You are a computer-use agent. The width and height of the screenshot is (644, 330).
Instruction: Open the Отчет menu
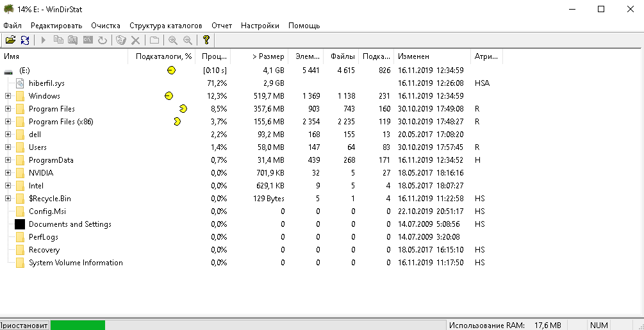click(x=222, y=26)
